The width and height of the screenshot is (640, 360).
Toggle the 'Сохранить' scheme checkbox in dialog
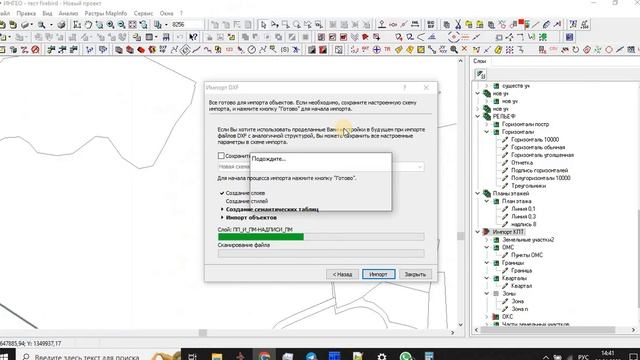[221, 156]
